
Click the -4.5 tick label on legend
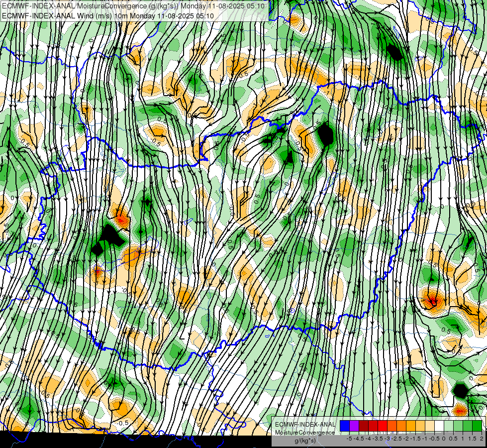click(359, 439)
